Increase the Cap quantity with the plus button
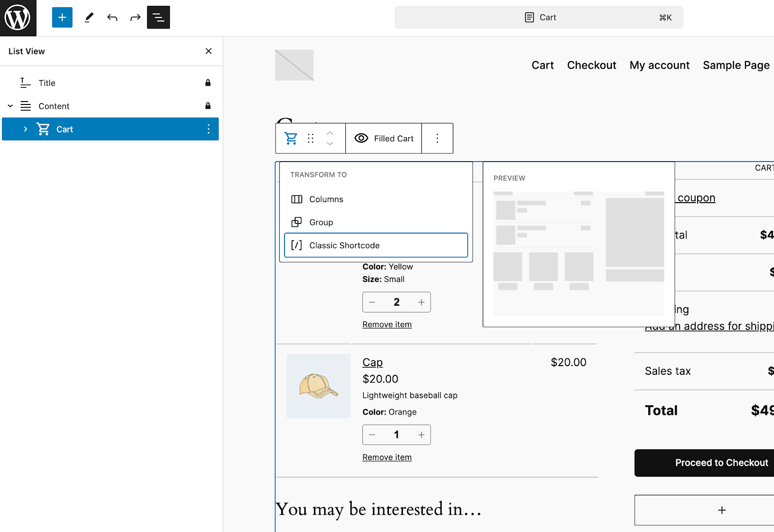Image resolution: width=774 pixels, height=532 pixels. 421,435
